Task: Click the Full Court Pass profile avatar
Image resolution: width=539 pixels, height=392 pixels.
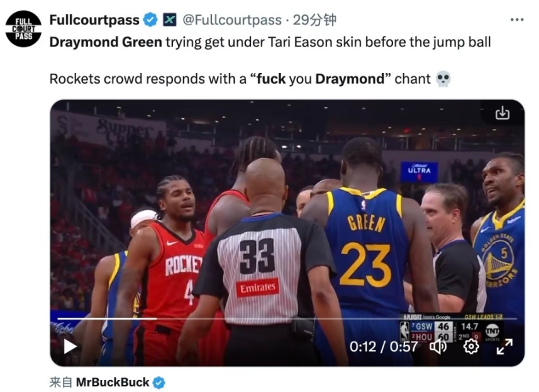Action: (23, 29)
